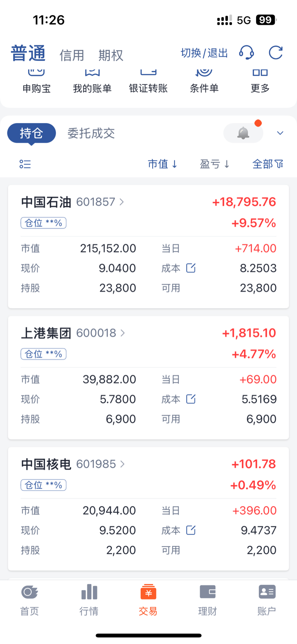297x644 pixels.
Task: Toggle the notification bell switch
Action: pos(243,133)
